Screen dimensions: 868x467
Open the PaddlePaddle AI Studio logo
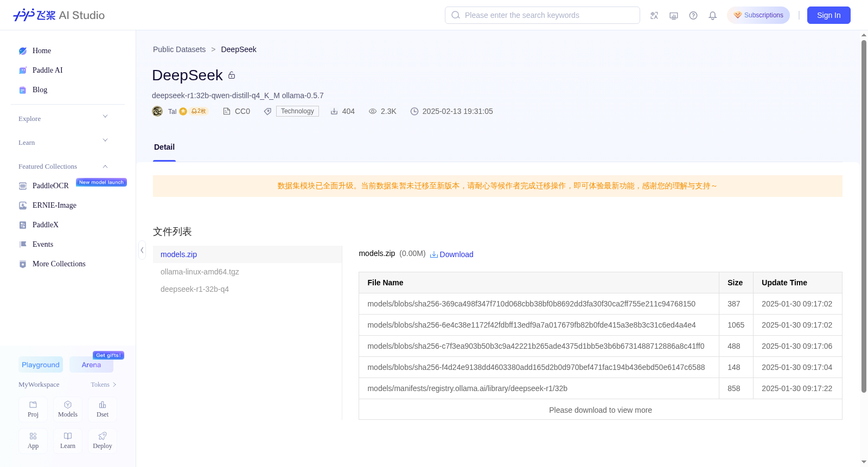[x=59, y=15]
